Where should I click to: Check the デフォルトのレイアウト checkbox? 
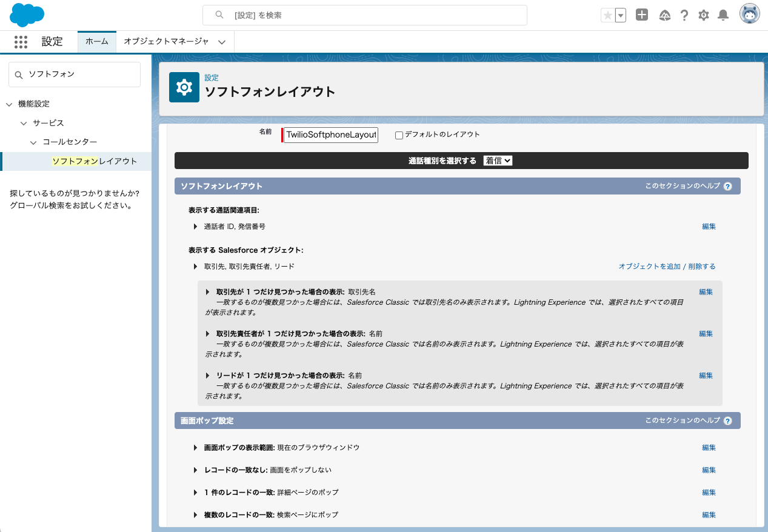point(399,135)
